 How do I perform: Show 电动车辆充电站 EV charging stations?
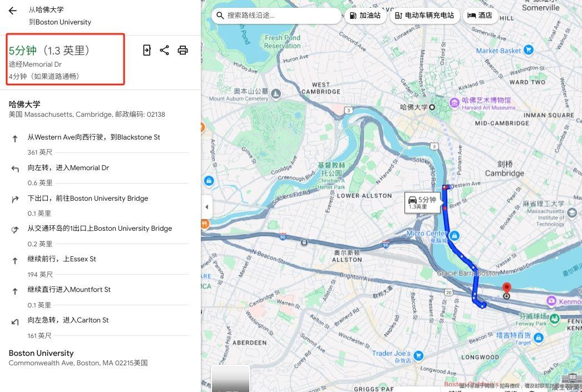coord(424,16)
